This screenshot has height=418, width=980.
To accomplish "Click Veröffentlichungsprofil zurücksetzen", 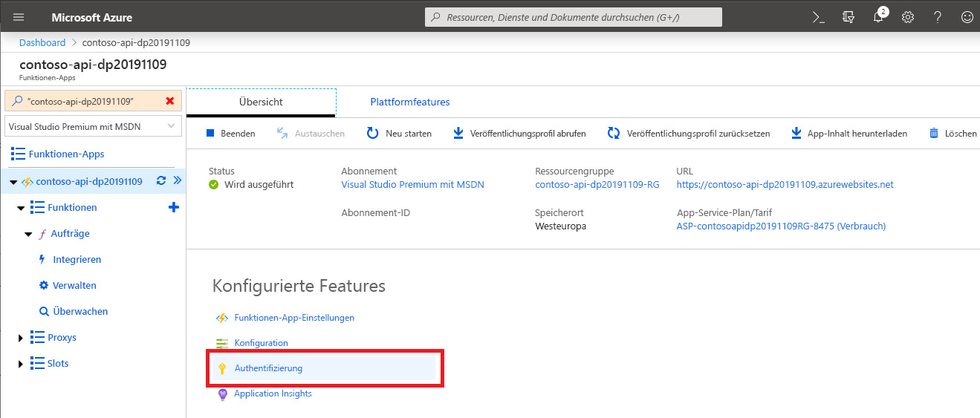I will (x=689, y=134).
